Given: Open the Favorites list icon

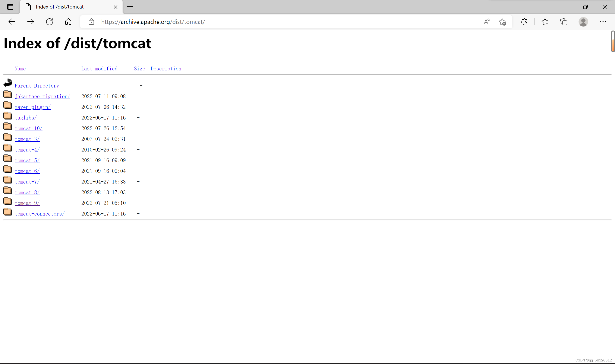Looking at the screenshot, I should 545,22.
